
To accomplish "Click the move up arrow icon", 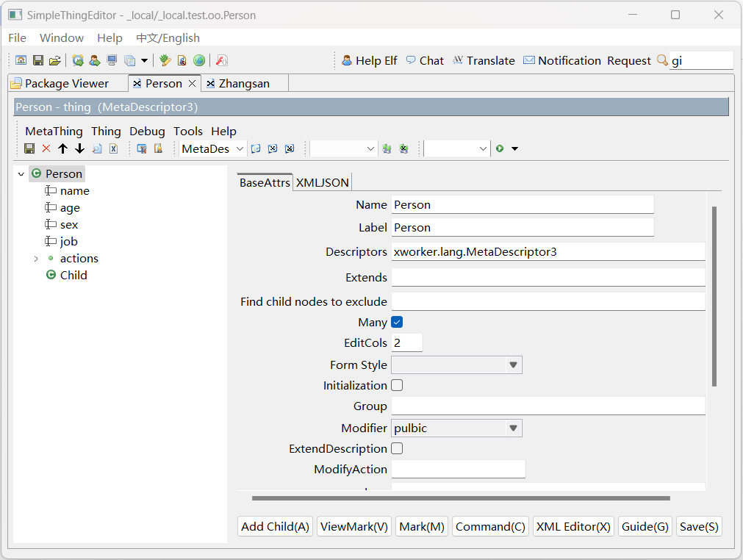I will click(x=62, y=148).
